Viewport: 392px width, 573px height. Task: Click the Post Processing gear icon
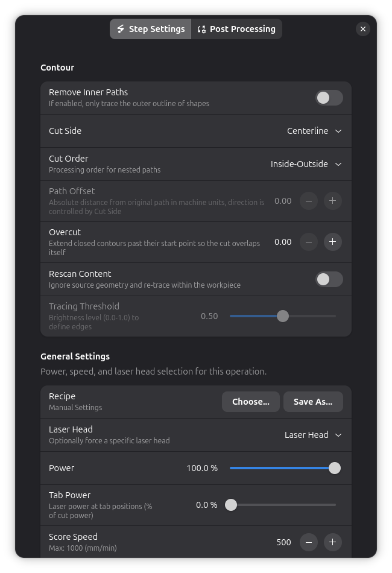[x=201, y=29]
